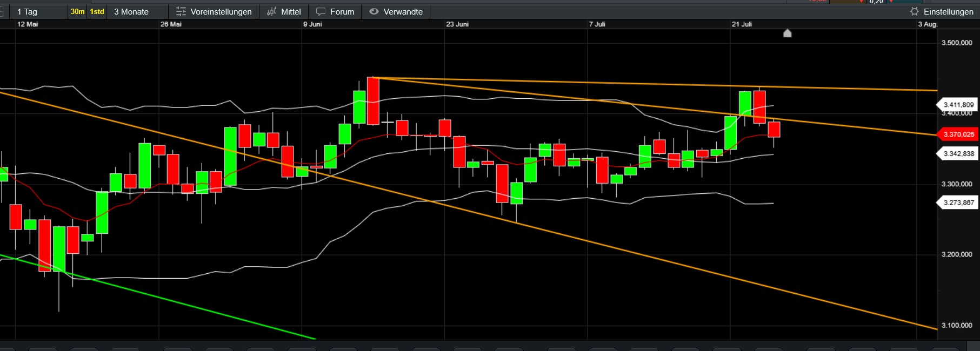Click the 3.273,867 lower band label

pos(958,203)
